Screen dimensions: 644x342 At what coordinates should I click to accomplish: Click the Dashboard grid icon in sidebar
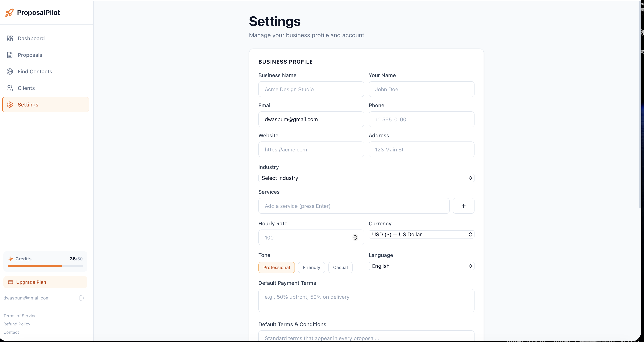pos(10,38)
